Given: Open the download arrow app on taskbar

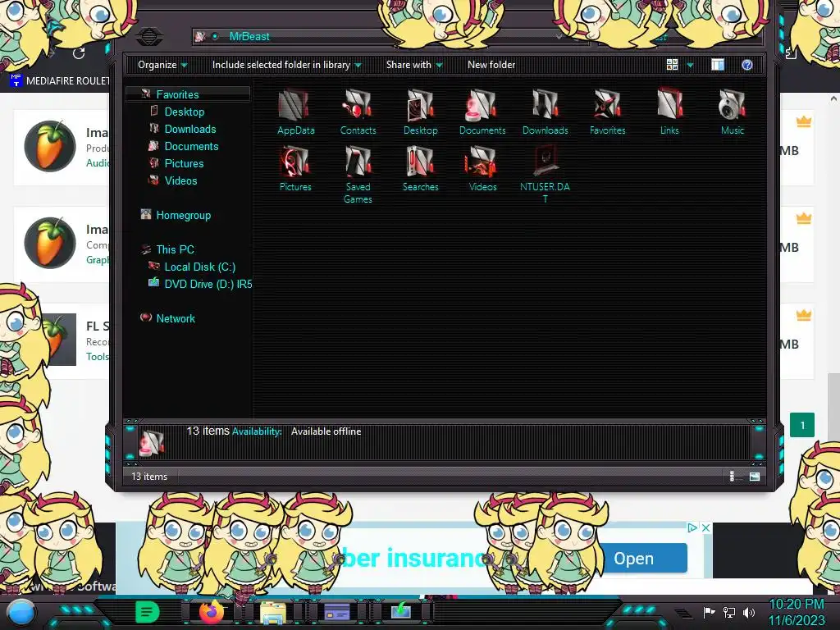Looking at the screenshot, I should pyautogui.click(x=400, y=612).
